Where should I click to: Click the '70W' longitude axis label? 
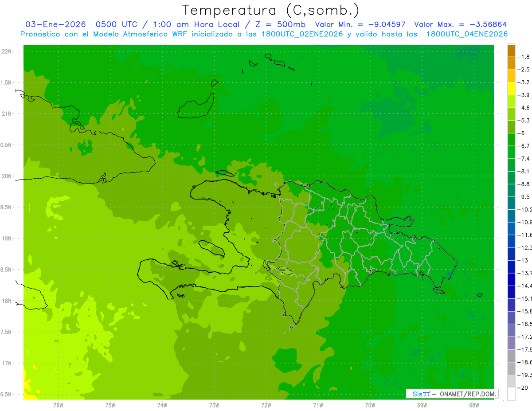click(x=370, y=405)
